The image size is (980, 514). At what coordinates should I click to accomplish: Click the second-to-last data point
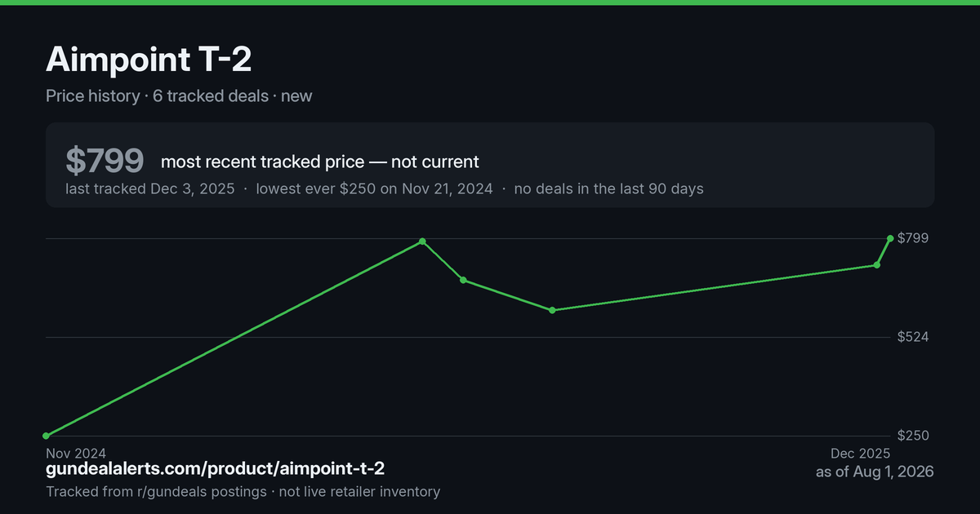pos(877,264)
